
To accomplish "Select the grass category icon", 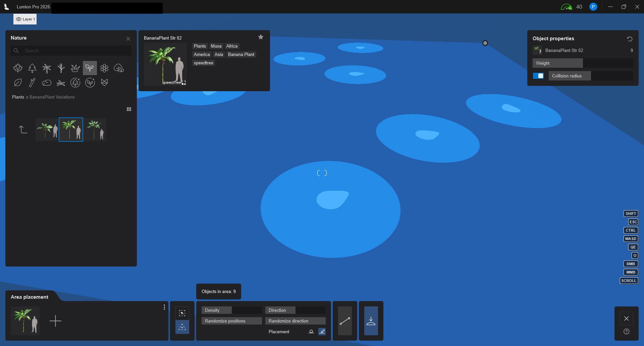I will pyautogui.click(x=75, y=68).
